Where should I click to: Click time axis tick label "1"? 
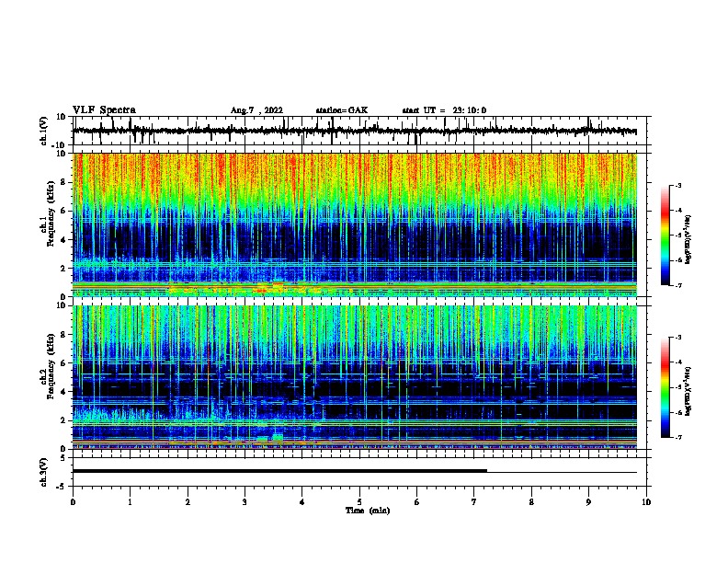(x=130, y=502)
